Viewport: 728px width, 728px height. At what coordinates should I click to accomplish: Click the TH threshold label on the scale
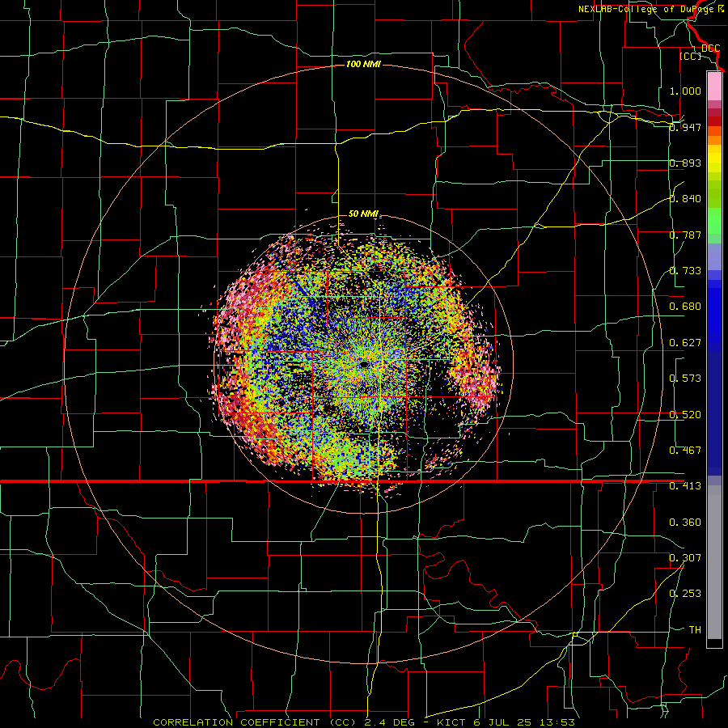[695, 630]
